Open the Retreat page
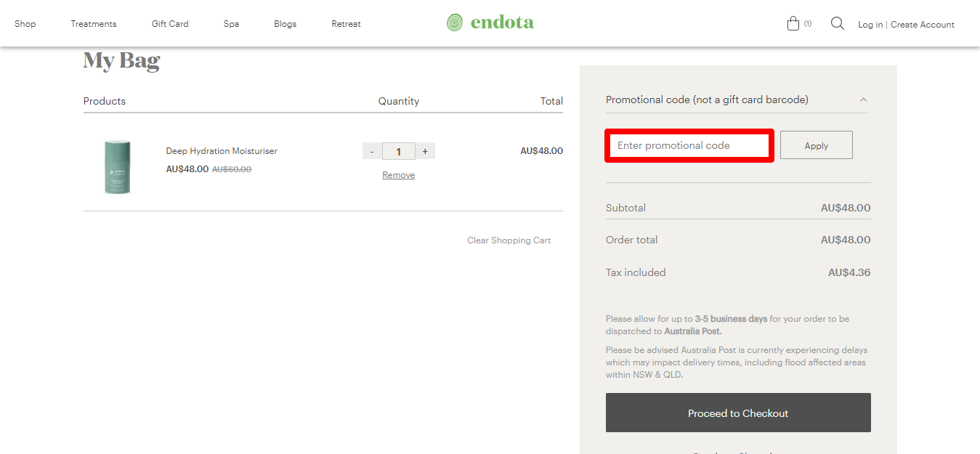Screen dimensions: 980x454 [346, 23]
